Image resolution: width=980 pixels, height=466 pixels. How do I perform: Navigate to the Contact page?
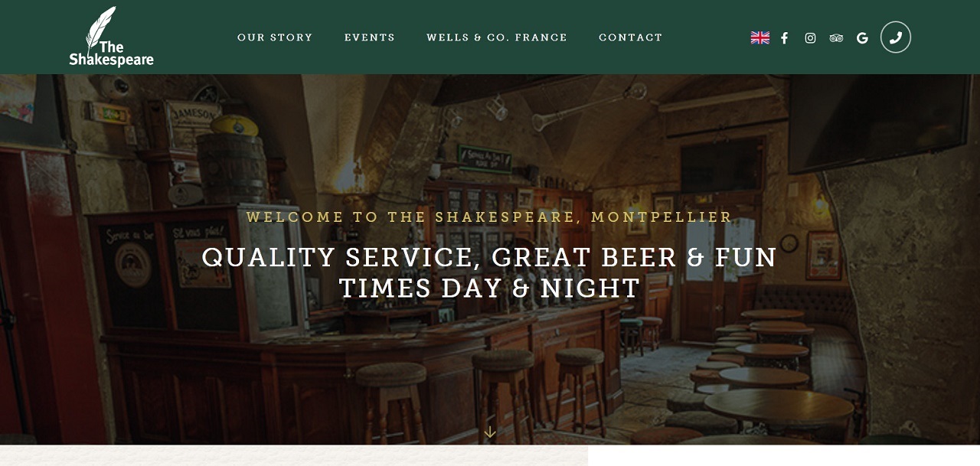click(x=631, y=37)
